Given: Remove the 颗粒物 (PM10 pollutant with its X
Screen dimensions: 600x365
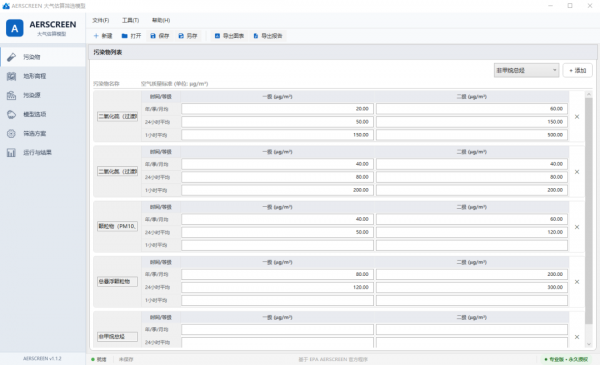Looking at the screenshot, I should (x=577, y=227).
